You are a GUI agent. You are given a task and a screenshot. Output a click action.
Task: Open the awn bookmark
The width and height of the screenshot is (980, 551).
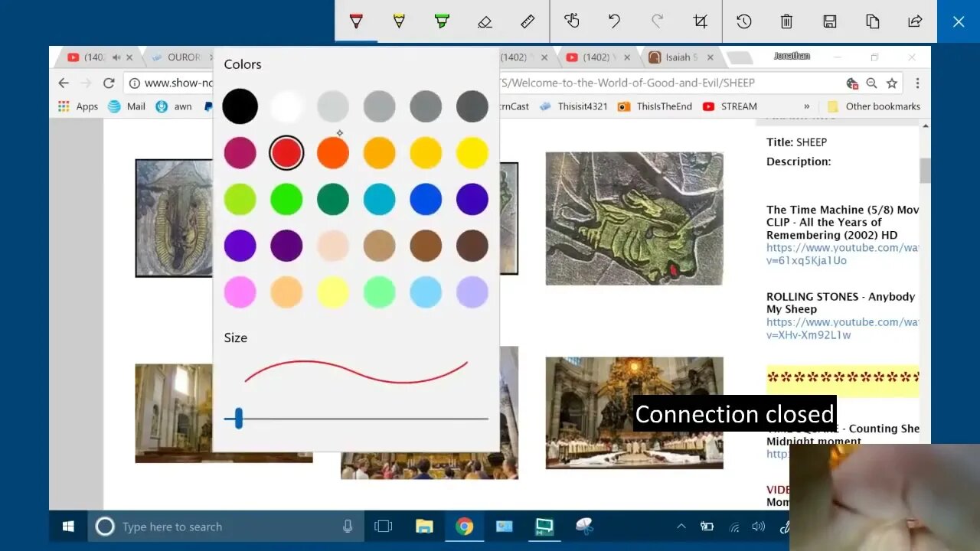coord(174,106)
